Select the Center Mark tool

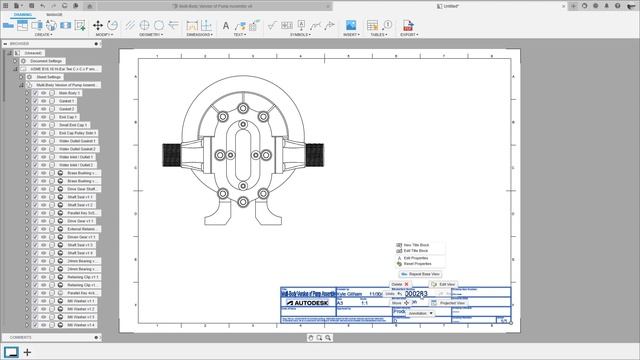pos(144,25)
